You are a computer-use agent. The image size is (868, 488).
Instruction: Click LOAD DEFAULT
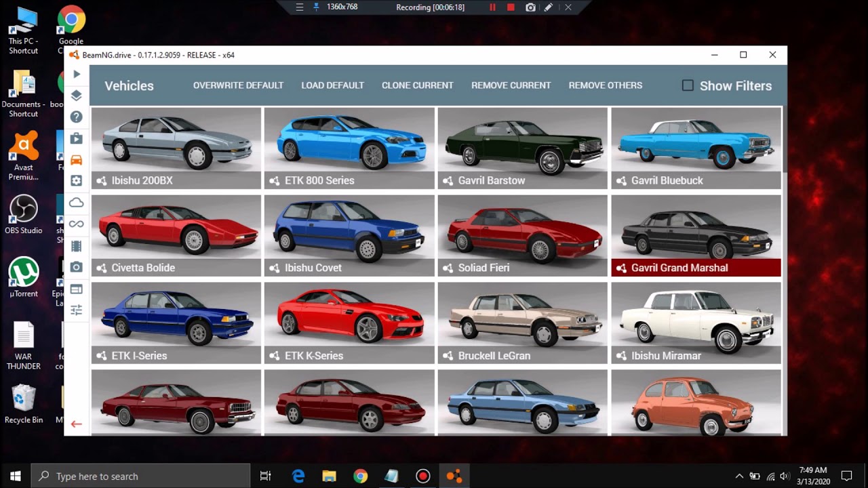click(332, 85)
